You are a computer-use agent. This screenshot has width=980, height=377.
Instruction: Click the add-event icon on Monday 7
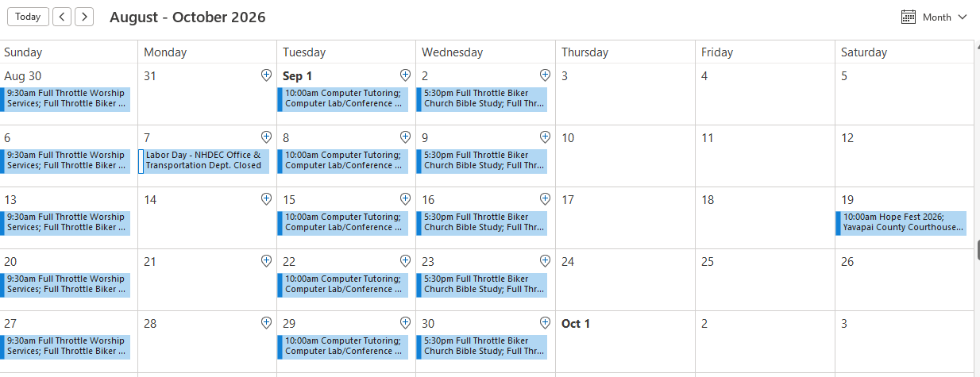pos(266,137)
